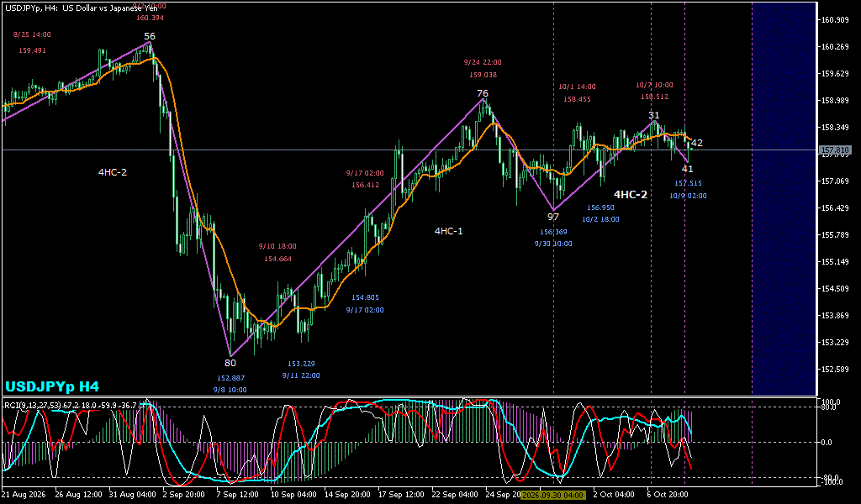Screen dimensions: 861x504
Task: Click 155.149 on the price axis
Action: pos(835,261)
